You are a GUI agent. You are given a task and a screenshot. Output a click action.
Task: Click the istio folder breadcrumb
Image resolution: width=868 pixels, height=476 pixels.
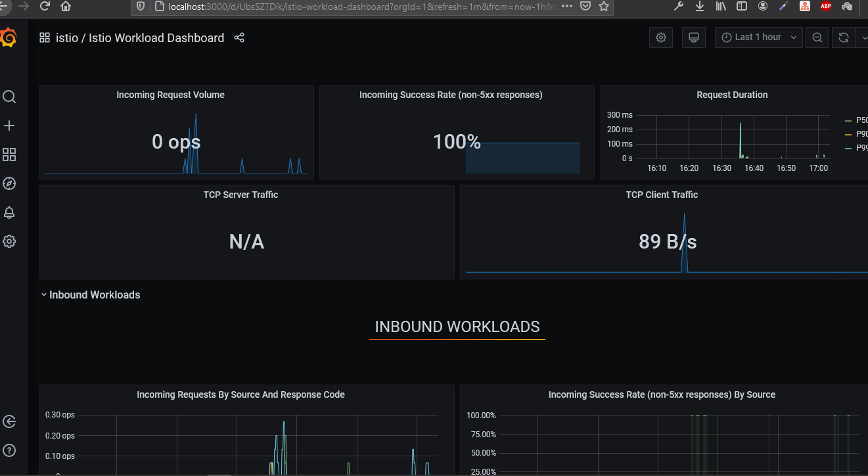coord(66,38)
